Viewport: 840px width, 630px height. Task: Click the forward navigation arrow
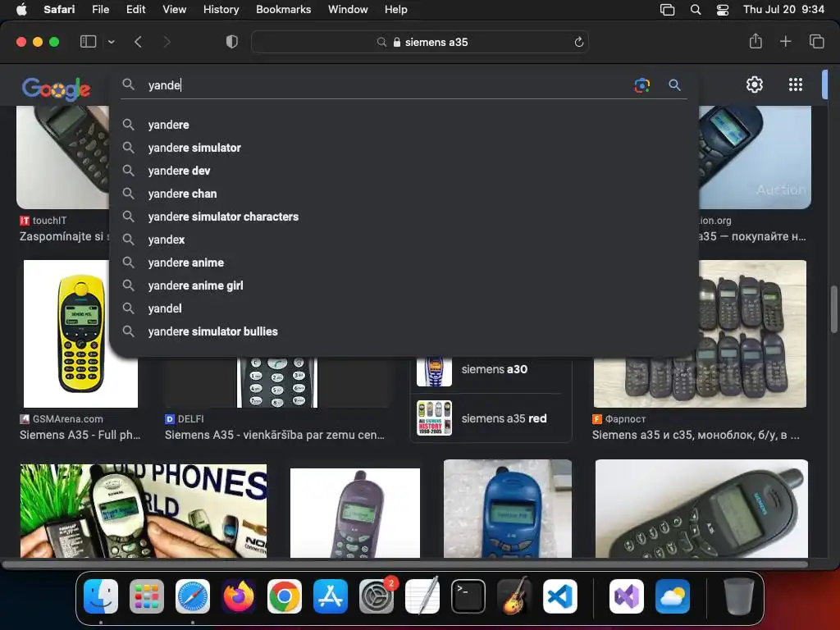(167, 42)
